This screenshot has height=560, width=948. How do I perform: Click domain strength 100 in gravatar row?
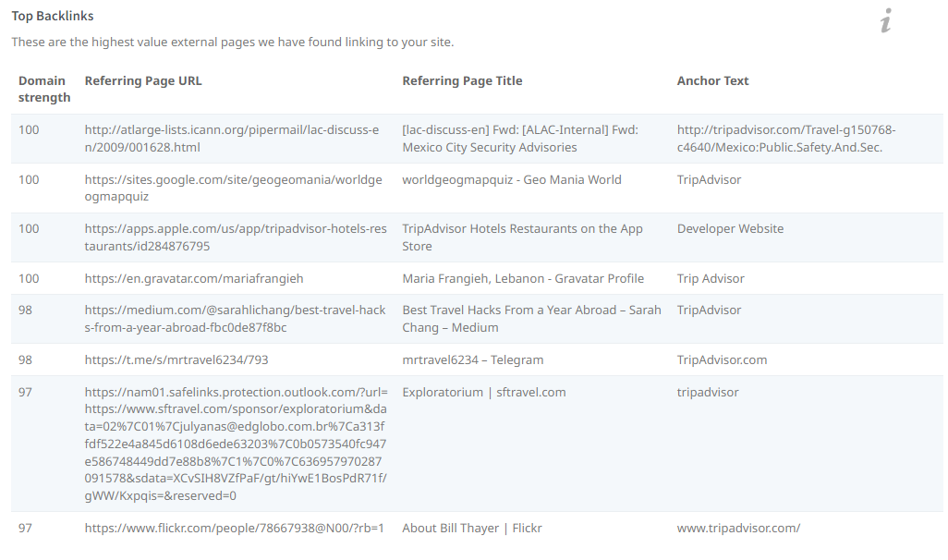tap(29, 279)
